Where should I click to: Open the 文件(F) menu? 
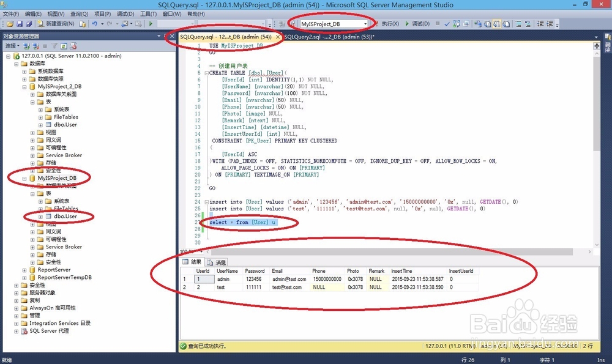(x=11, y=13)
